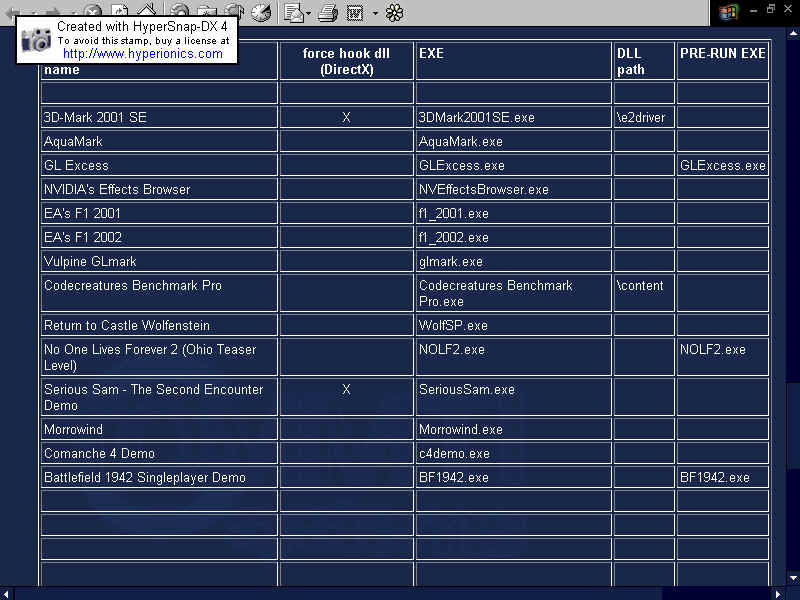Select 'Serious Sam - The Second Encounter Demo'
Screen dimensions: 800x600
coord(159,396)
